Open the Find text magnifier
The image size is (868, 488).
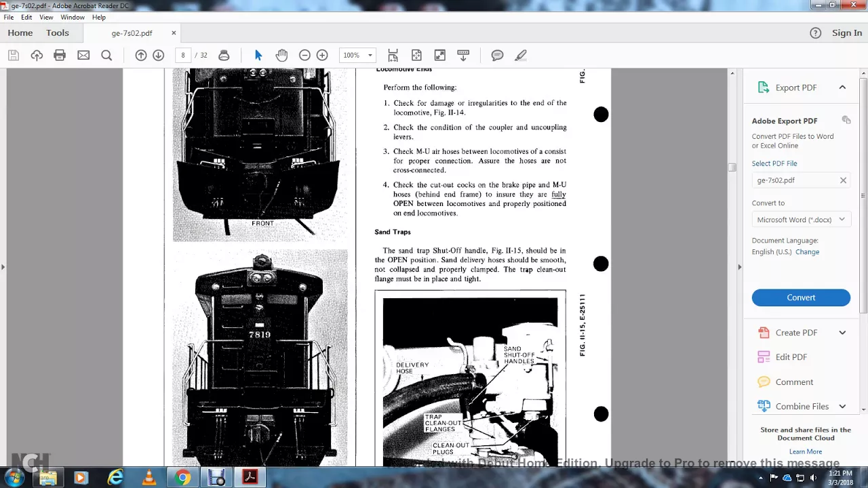click(x=106, y=55)
